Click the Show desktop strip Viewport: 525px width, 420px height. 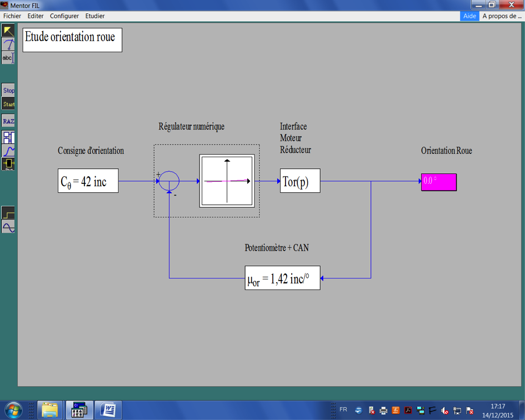[522, 410]
